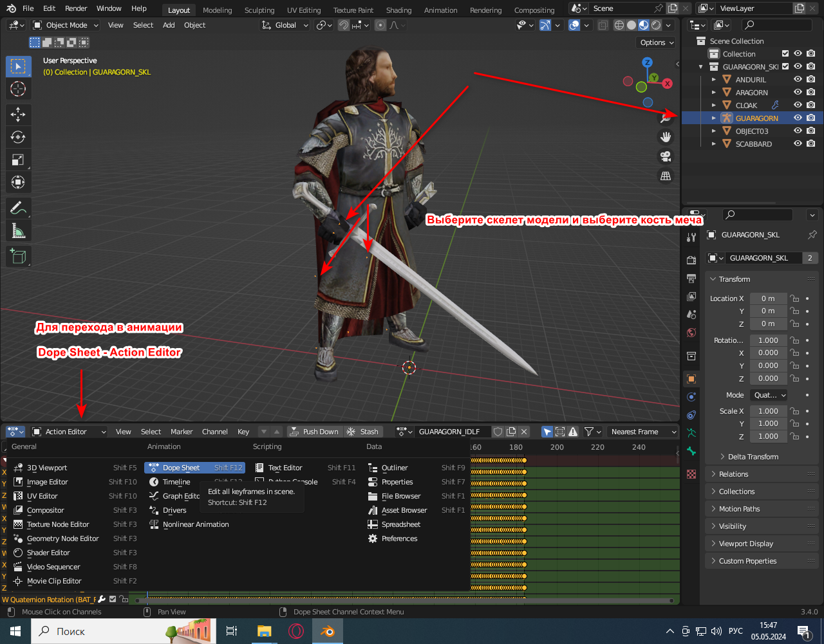Click the fake user shield for GUARAGORN_IDLF
824x644 pixels.
498,432
